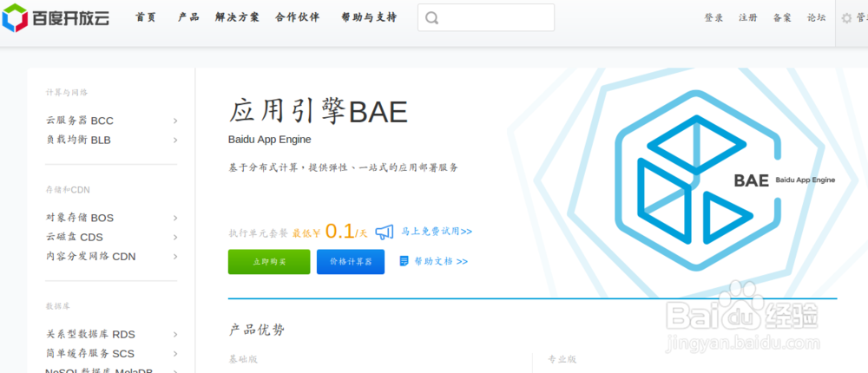Click the Baidu Open Cloud logo
Screen dimensions: 868x373
56,17
